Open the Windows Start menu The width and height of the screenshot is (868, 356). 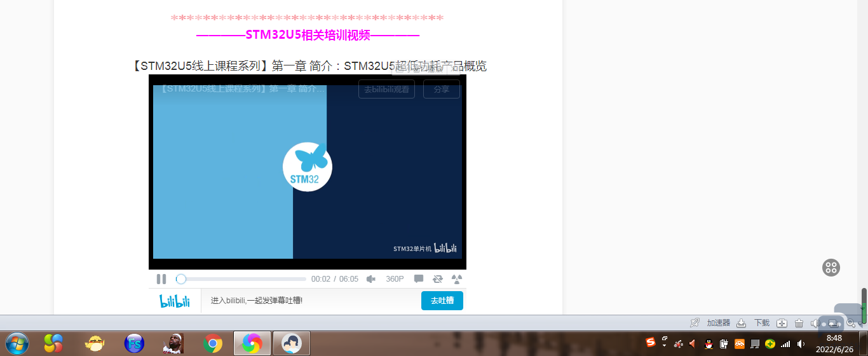[x=17, y=344]
